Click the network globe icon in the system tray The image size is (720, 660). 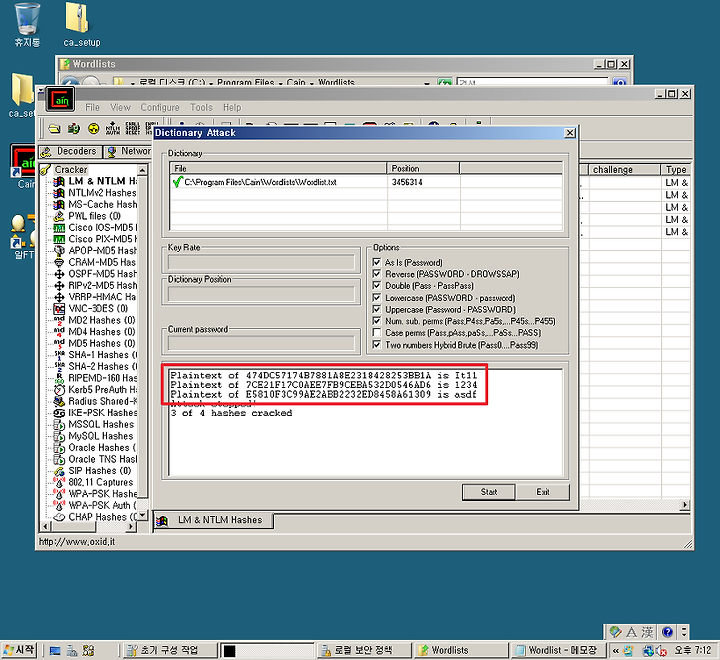pos(648,650)
